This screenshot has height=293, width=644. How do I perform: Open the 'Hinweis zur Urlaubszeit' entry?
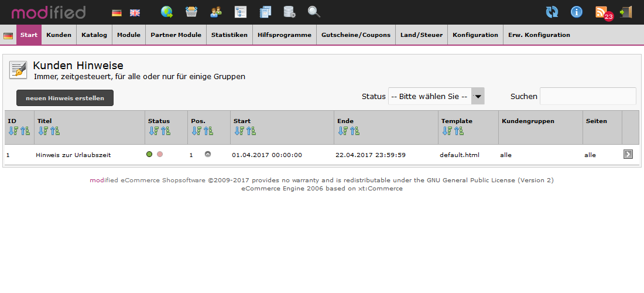pyautogui.click(x=73, y=155)
